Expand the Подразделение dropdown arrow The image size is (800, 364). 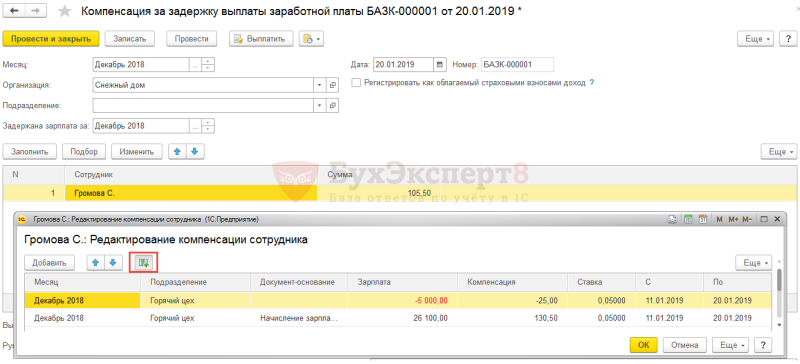point(320,105)
